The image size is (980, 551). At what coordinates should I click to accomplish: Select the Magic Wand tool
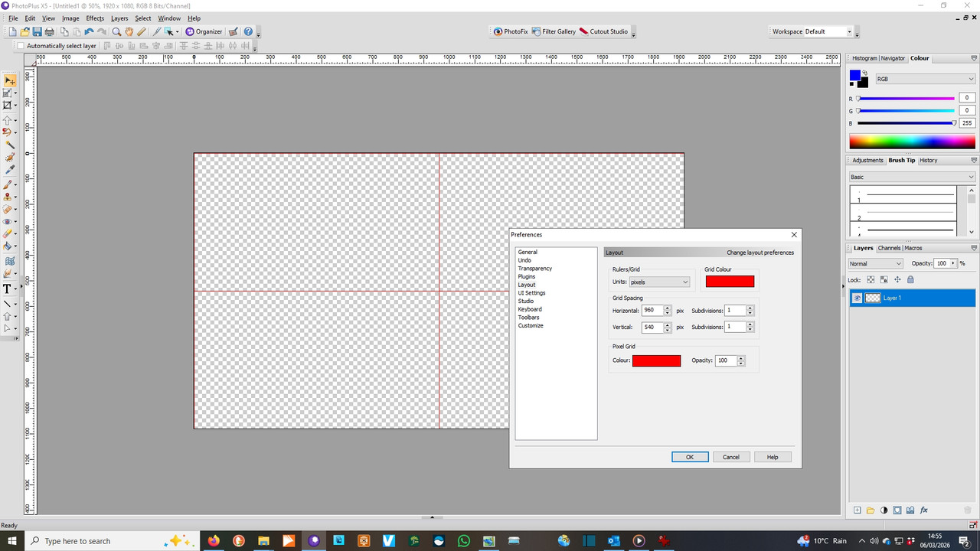point(9,145)
